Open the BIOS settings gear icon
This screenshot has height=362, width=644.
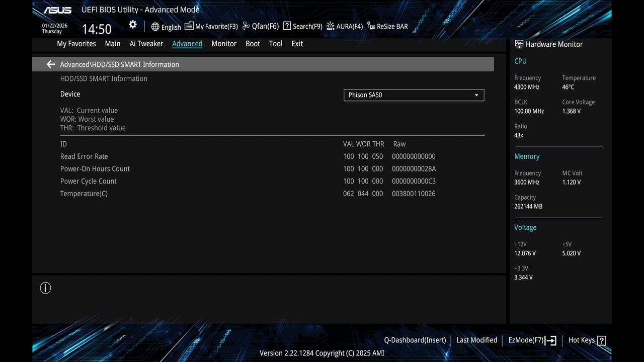pos(132,24)
